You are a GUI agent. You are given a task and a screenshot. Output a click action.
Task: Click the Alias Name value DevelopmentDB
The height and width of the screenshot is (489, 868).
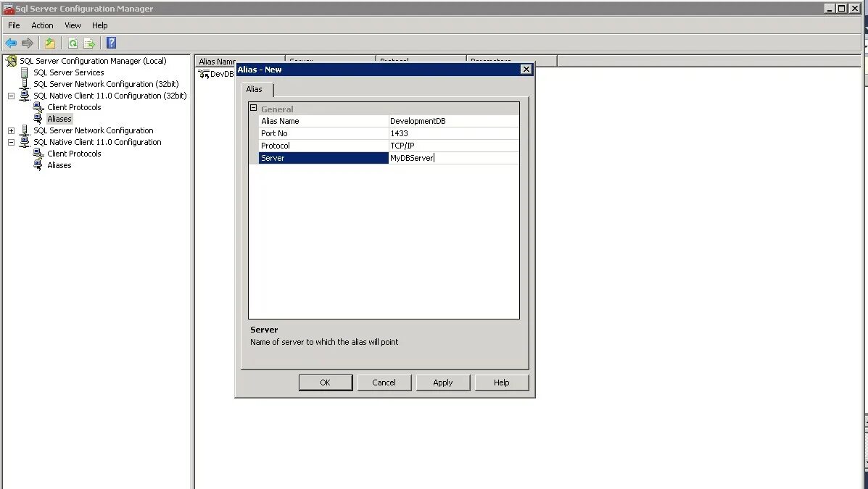(x=454, y=121)
